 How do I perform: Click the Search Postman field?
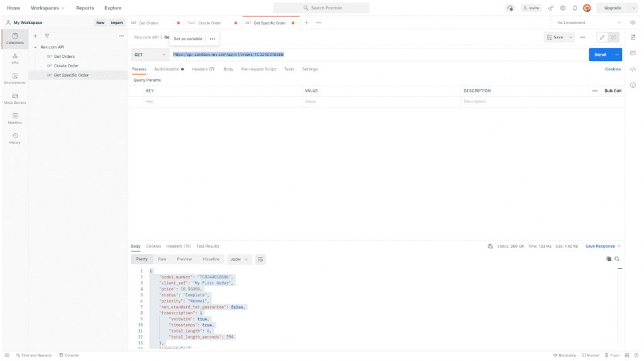point(321,8)
